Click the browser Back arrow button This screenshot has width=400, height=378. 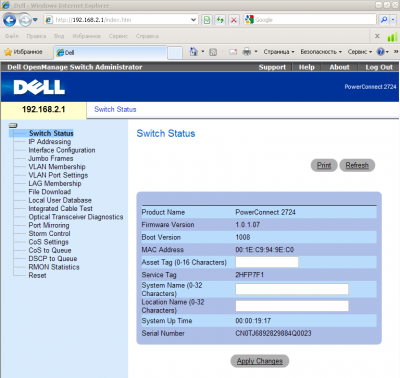click(x=9, y=20)
